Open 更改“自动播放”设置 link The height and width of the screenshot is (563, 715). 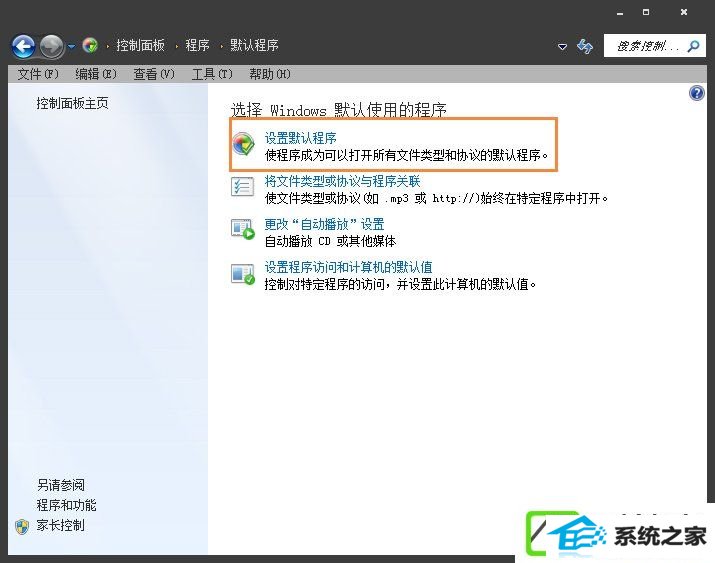pyautogui.click(x=324, y=224)
